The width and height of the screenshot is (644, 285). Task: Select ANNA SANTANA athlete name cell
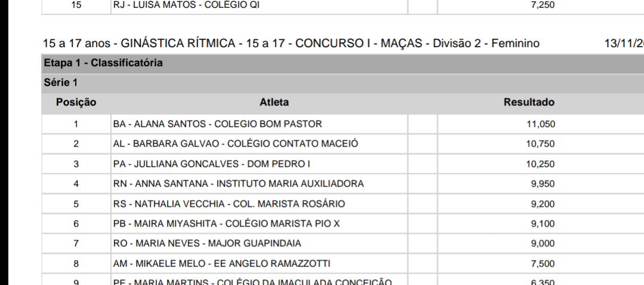[x=238, y=184]
